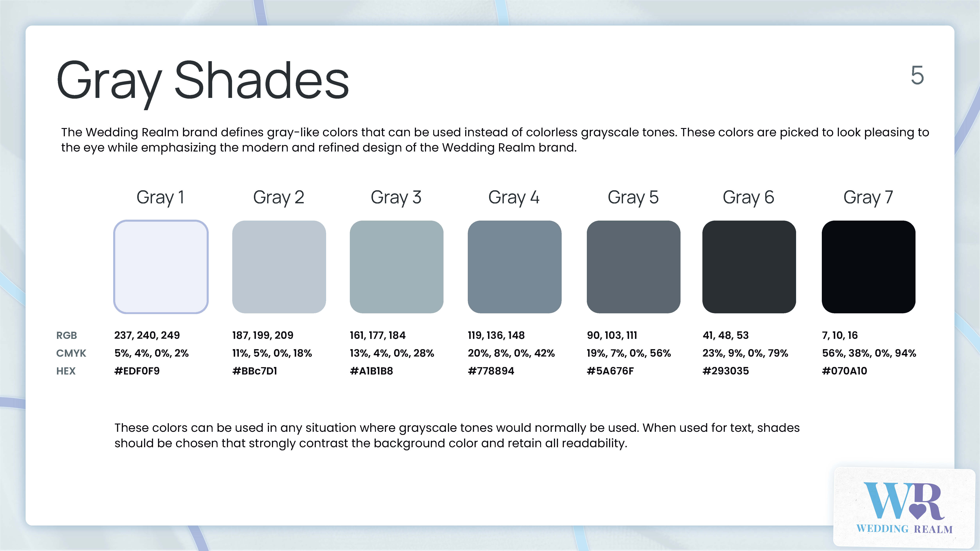Pick the Gray 2 color swatch
The image size is (980, 551).
pyautogui.click(x=279, y=267)
